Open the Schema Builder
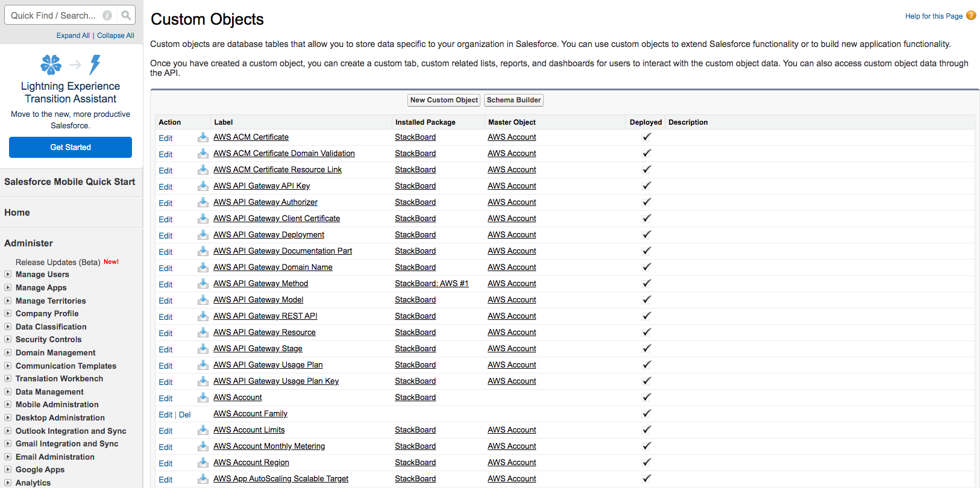 point(514,100)
